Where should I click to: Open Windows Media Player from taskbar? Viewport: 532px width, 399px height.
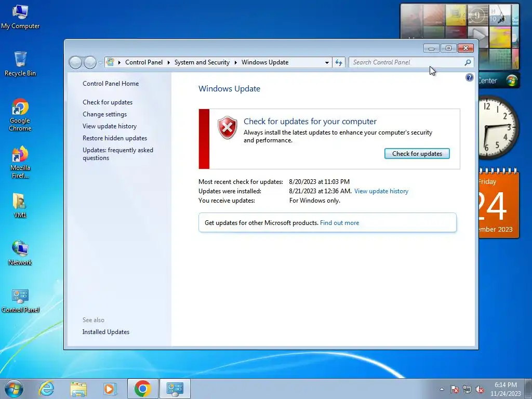click(110, 389)
